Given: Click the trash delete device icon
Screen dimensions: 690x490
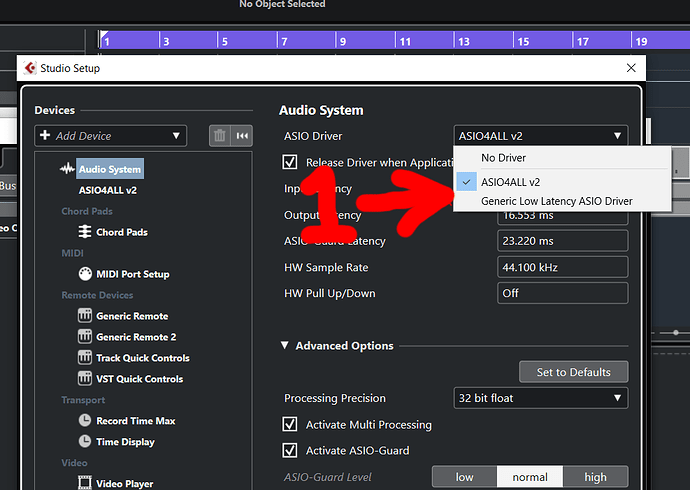Looking at the screenshot, I should coord(220,135).
